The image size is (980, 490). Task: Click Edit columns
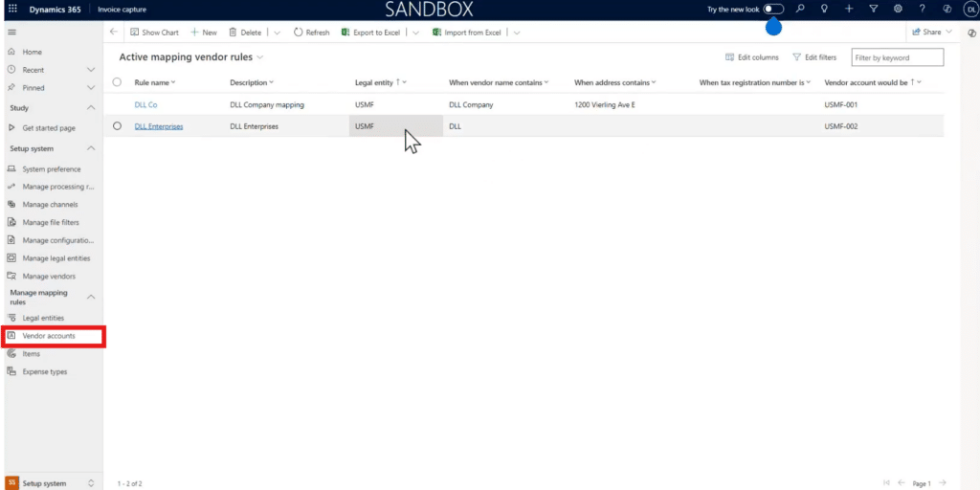pyautogui.click(x=752, y=57)
